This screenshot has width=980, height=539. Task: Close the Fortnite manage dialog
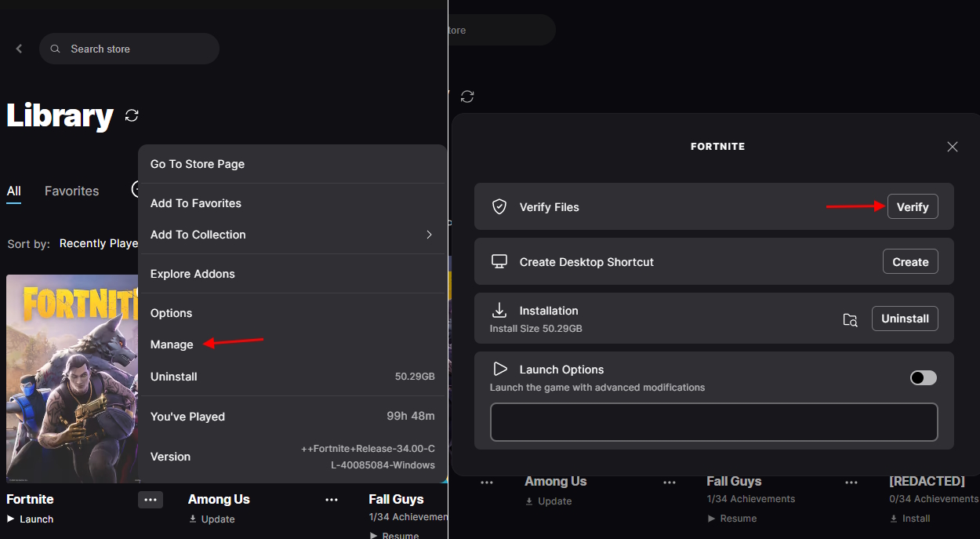pyautogui.click(x=952, y=147)
